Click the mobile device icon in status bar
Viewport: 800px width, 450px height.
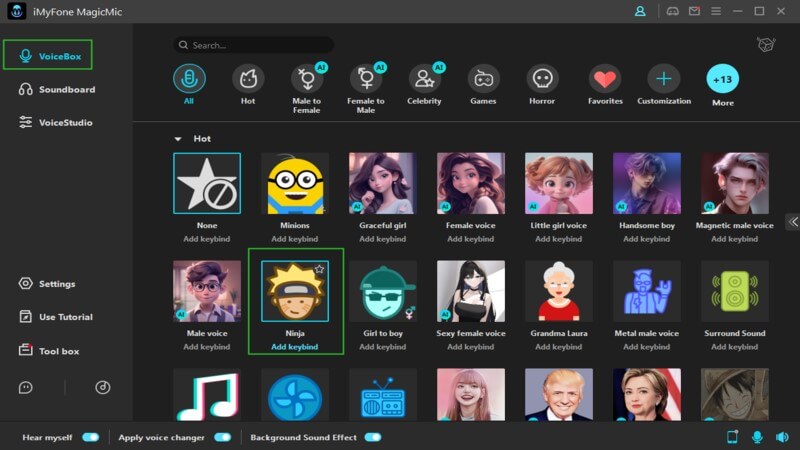(x=732, y=437)
